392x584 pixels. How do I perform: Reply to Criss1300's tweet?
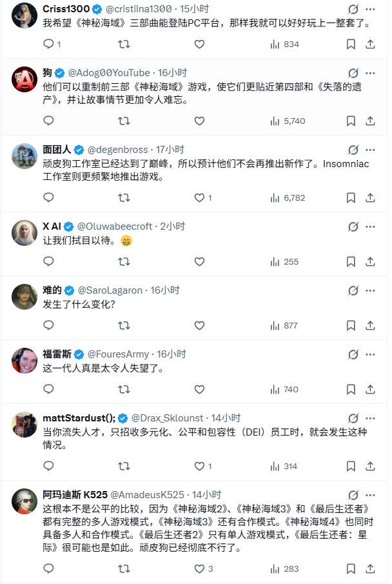coord(49,44)
